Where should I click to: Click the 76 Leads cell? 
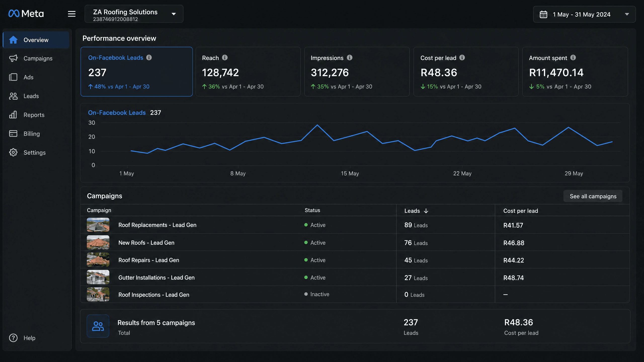[416, 243]
